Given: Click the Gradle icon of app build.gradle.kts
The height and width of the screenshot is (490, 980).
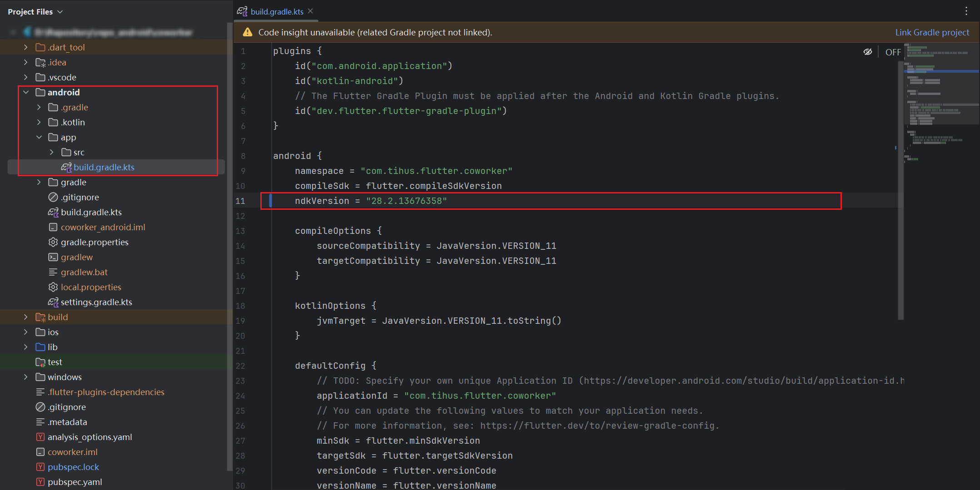Looking at the screenshot, I should pyautogui.click(x=66, y=167).
